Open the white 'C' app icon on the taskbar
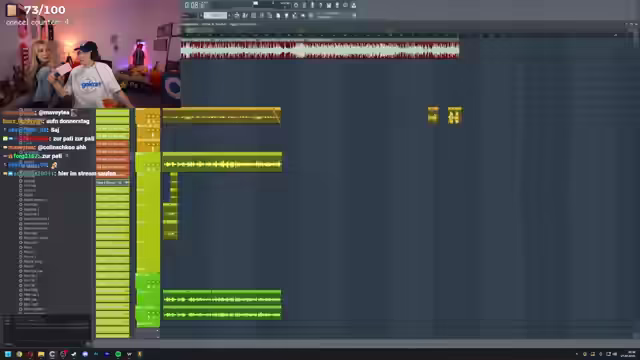Image resolution: width=640 pixels, height=360 pixels. [52, 354]
